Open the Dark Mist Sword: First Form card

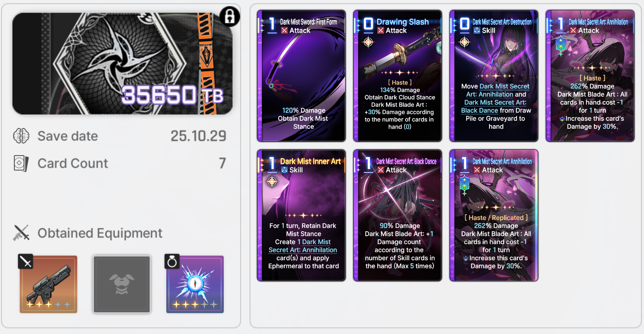click(301, 76)
